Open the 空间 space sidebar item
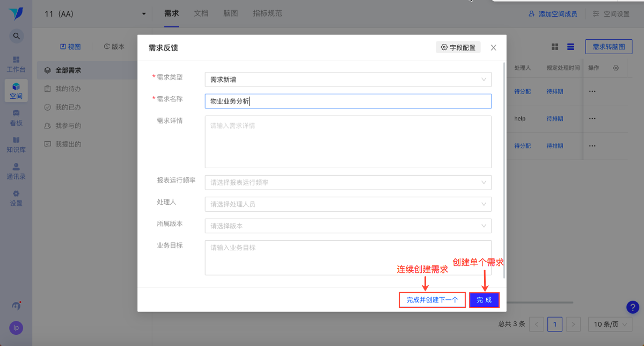Screen dimensions: 644x346 [x=16, y=91]
